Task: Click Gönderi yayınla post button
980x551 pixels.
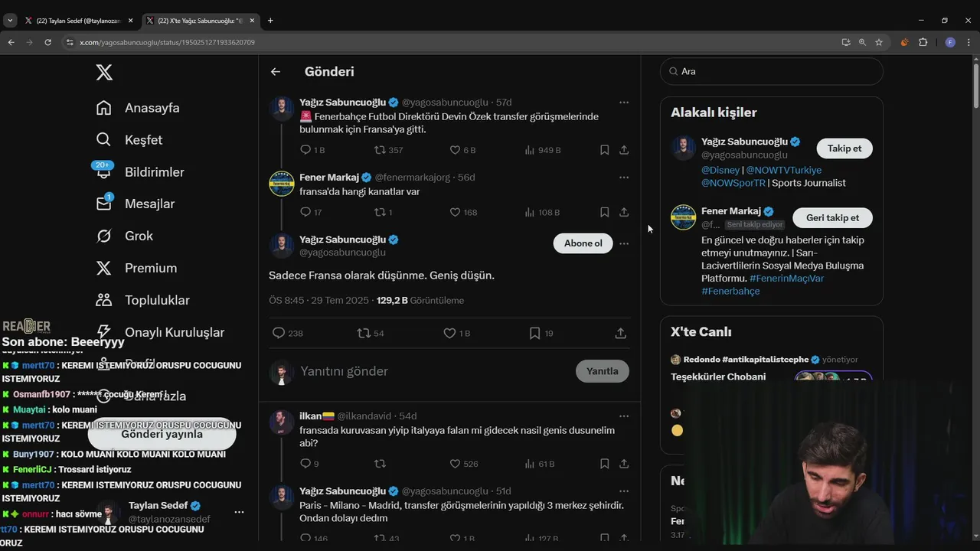Action: 162,434
